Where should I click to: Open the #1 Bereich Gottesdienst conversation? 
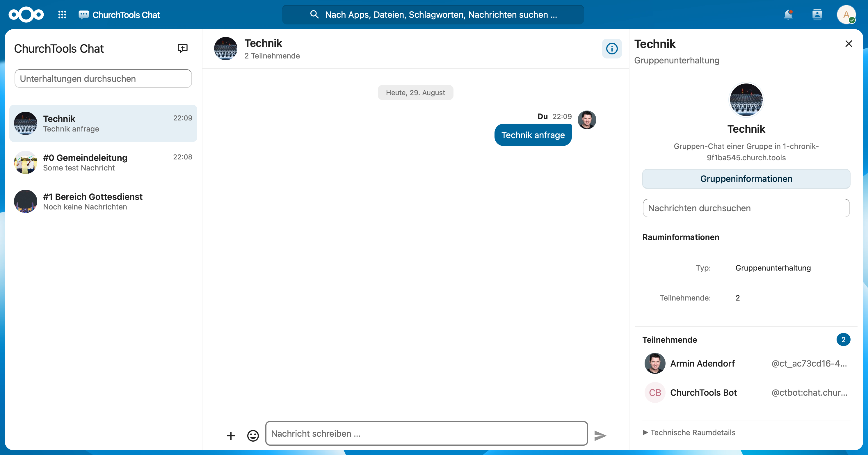[x=103, y=201]
